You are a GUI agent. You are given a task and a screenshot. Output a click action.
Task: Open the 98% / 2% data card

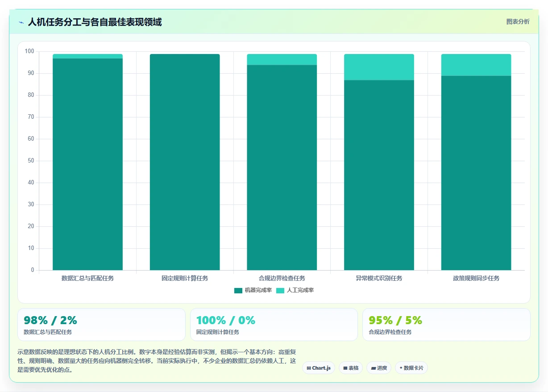click(101, 325)
